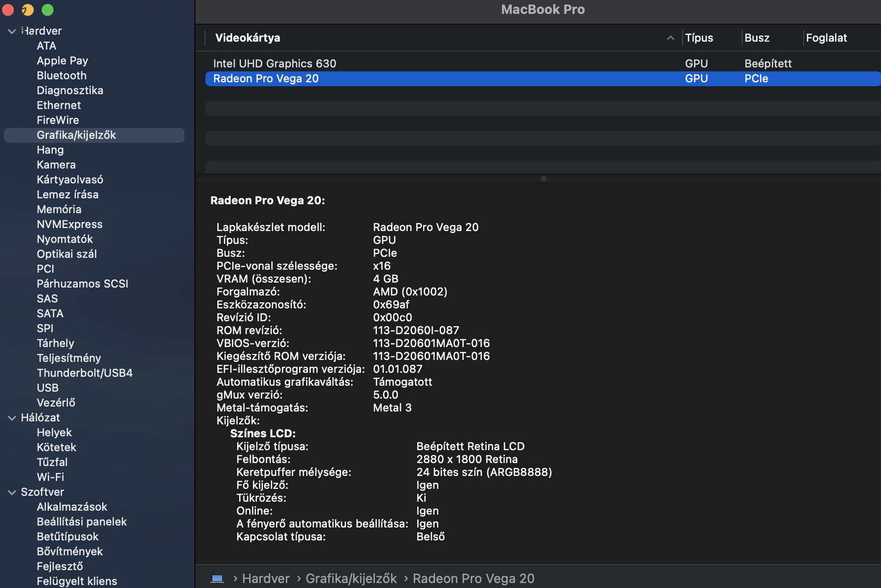Select Kamera sidebar item

[x=56, y=165]
